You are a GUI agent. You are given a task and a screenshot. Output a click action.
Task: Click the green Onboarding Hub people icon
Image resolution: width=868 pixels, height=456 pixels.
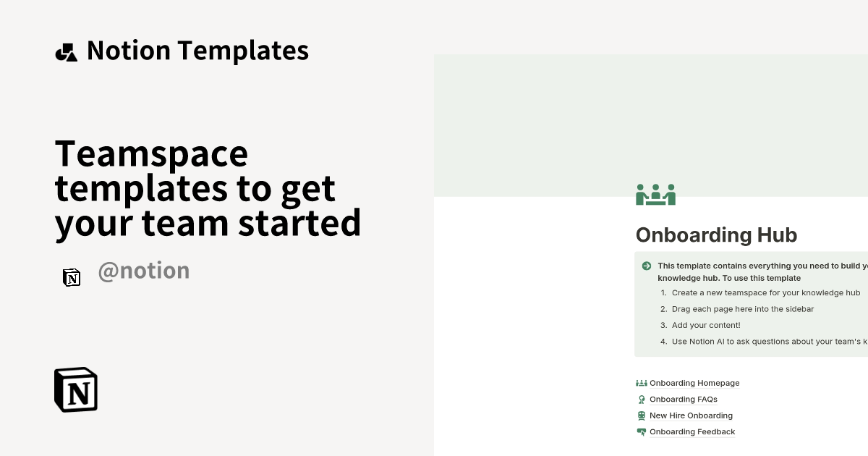coord(655,195)
